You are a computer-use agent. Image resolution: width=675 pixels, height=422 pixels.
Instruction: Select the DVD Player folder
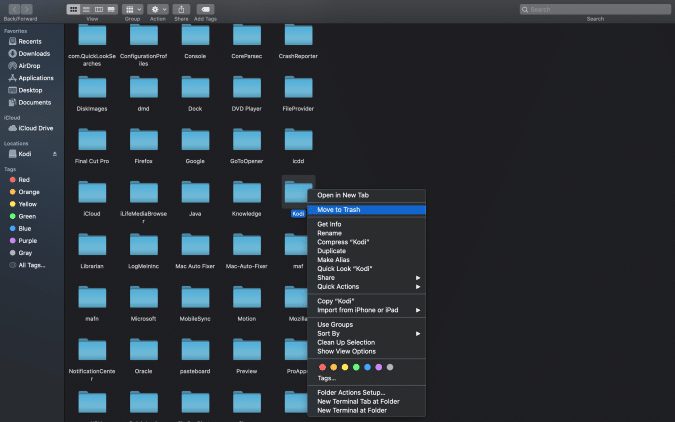247,94
